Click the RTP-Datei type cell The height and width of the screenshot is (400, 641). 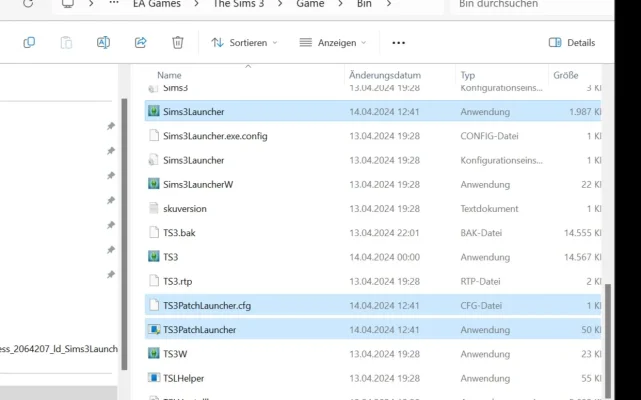480,281
